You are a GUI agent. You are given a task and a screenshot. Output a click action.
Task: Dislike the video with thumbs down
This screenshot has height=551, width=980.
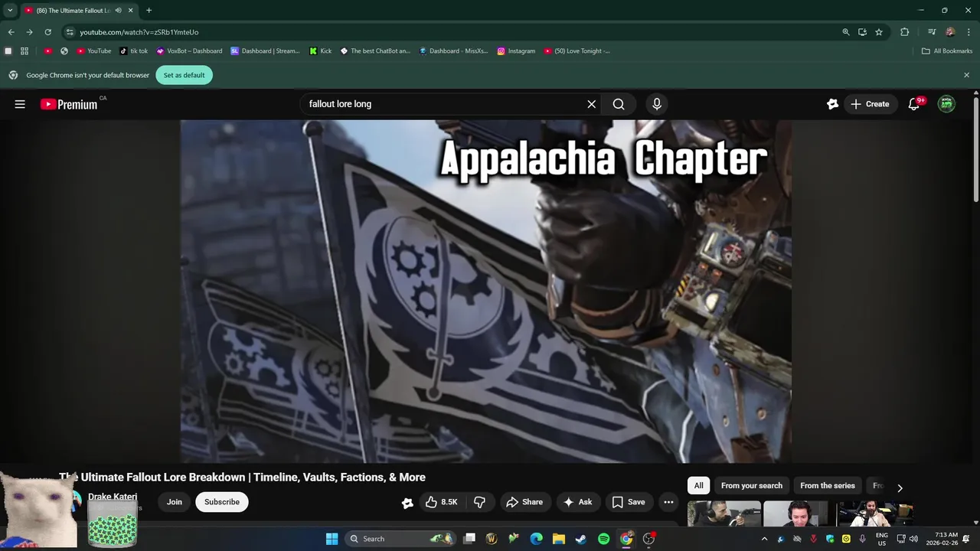[x=480, y=502]
